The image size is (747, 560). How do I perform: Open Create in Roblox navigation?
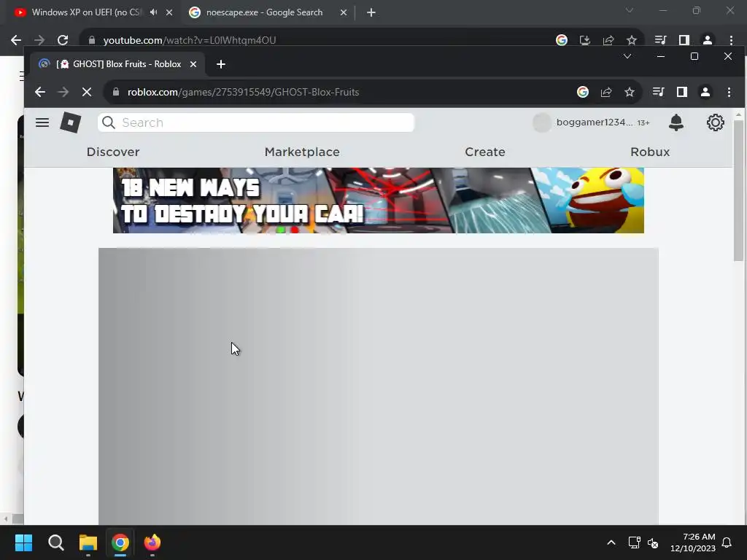coord(485,152)
